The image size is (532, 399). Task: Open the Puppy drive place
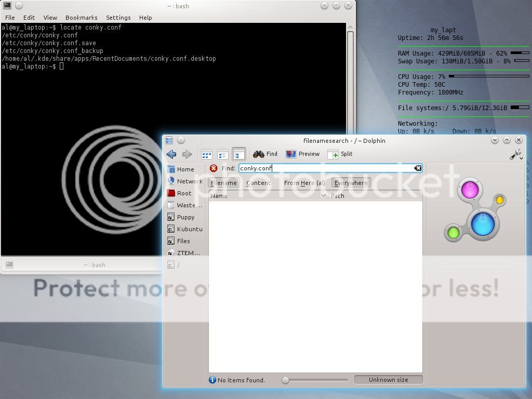(181, 217)
